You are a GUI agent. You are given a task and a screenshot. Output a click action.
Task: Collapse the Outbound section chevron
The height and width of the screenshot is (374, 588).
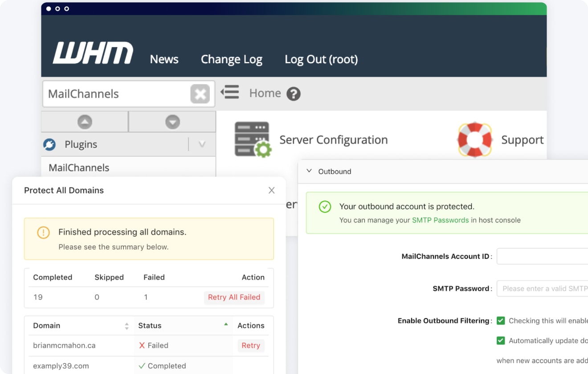[309, 171]
